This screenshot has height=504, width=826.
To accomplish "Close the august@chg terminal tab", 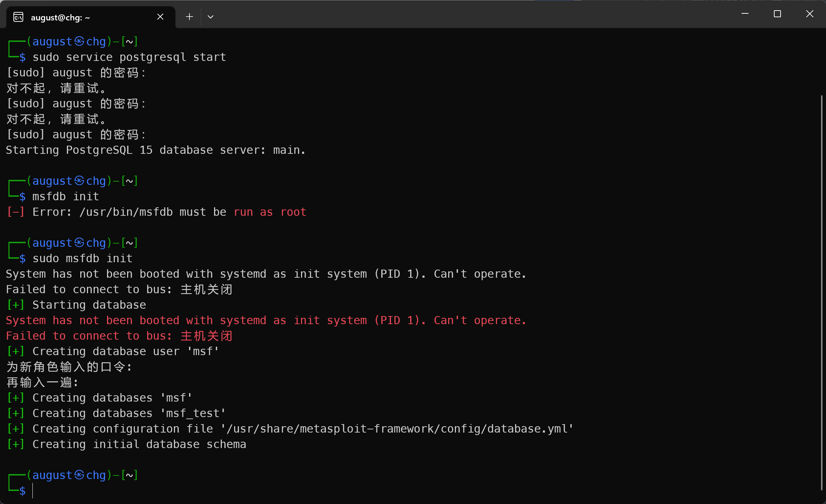I will (160, 17).
